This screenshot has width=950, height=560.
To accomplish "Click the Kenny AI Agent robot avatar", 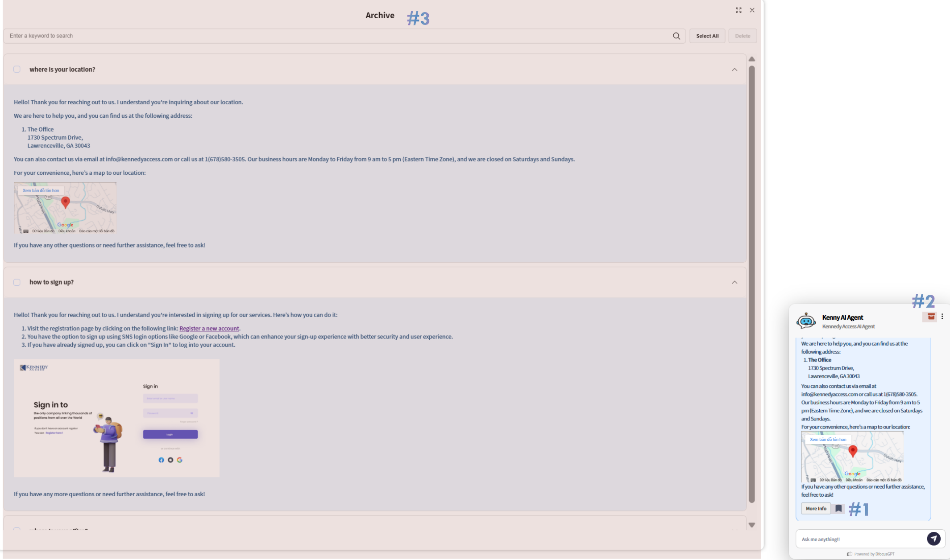I will [x=806, y=321].
